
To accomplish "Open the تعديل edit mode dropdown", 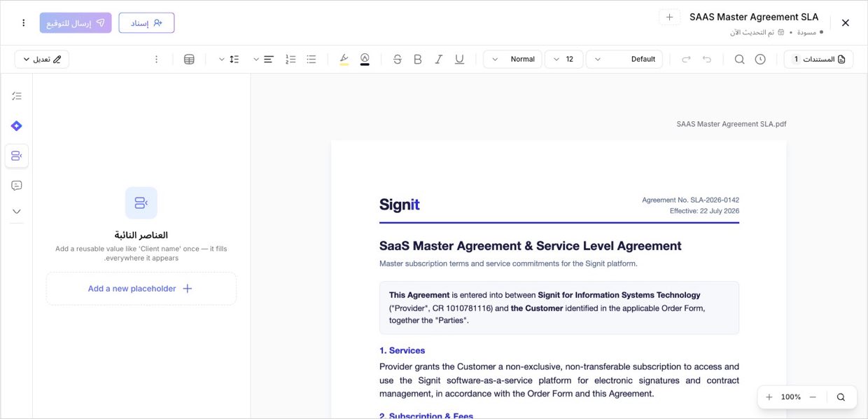I will click(41, 60).
